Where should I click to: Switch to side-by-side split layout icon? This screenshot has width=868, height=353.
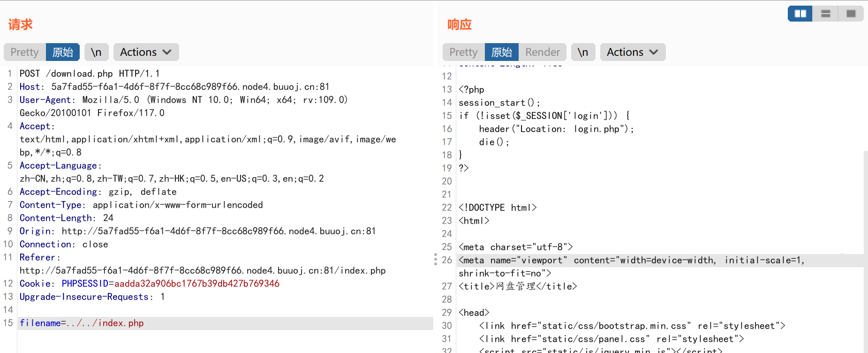(800, 14)
